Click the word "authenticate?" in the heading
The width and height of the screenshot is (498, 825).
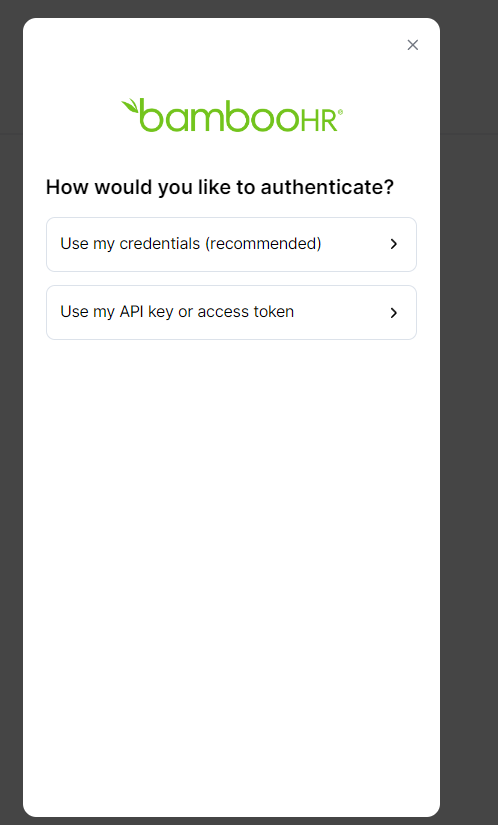click(327, 187)
